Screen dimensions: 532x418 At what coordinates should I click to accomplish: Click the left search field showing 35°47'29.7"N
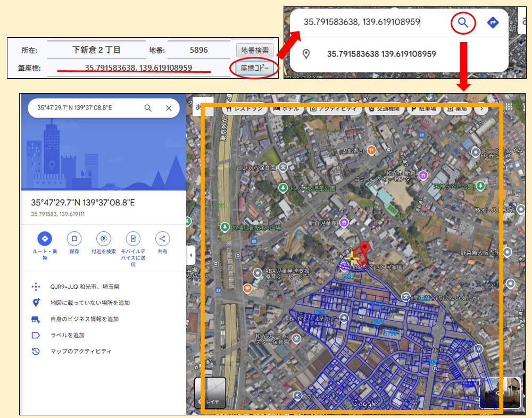(74, 108)
